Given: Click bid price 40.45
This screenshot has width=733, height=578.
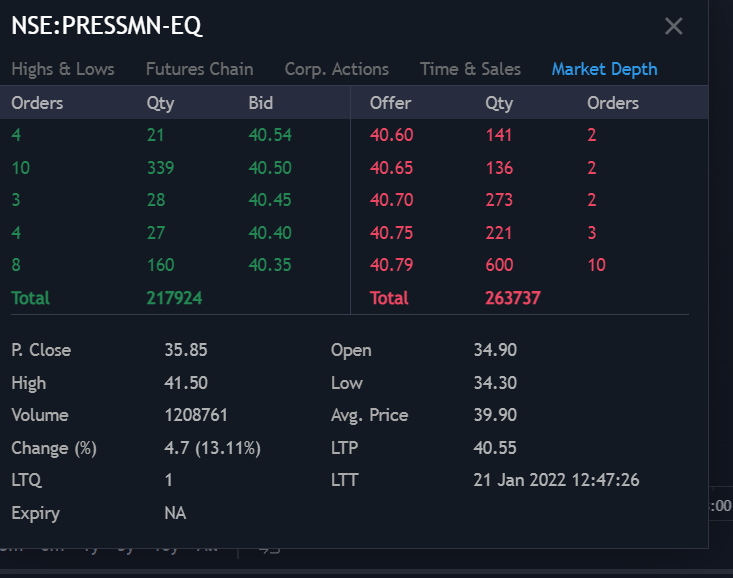Looking at the screenshot, I should click(270, 200).
